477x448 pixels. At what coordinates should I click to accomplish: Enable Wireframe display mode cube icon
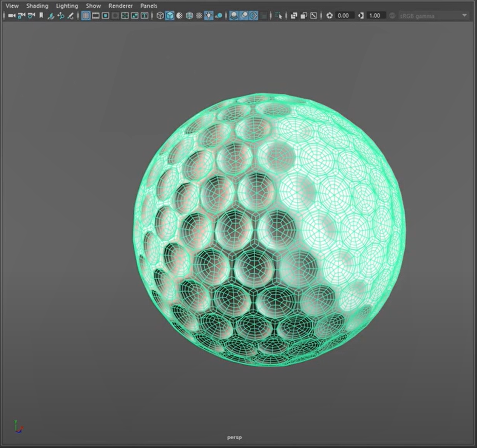coord(160,16)
